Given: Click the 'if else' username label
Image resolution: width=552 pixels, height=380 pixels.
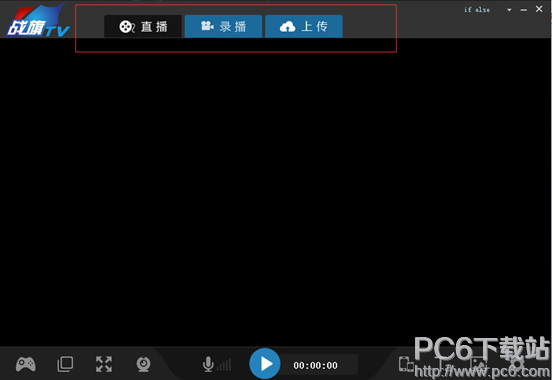Looking at the screenshot, I should click(477, 10).
